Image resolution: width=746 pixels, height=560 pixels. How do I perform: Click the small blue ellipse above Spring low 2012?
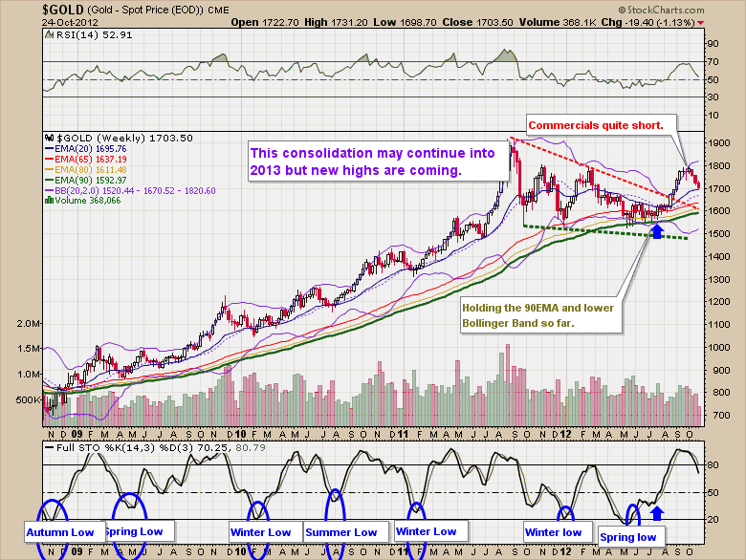pyautogui.click(x=628, y=514)
